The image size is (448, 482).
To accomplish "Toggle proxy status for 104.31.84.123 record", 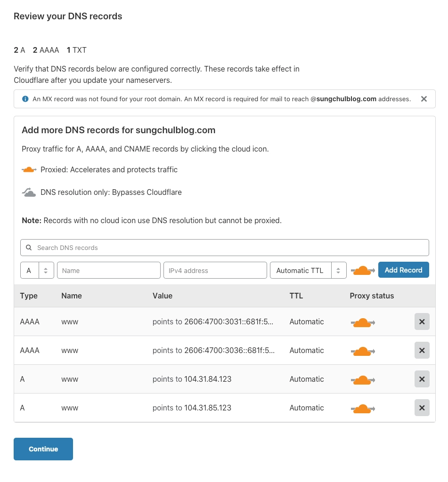I will pos(363,380).
